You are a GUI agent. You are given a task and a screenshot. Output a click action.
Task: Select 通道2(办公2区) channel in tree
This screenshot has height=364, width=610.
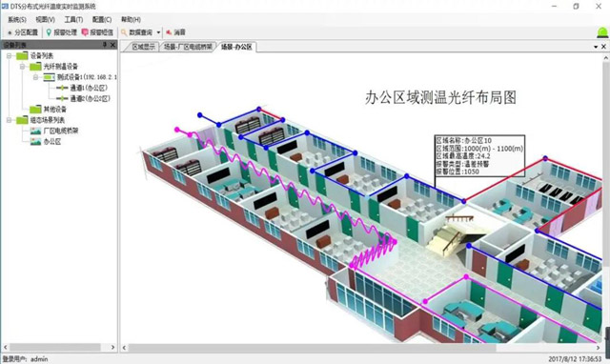(83, 98)
